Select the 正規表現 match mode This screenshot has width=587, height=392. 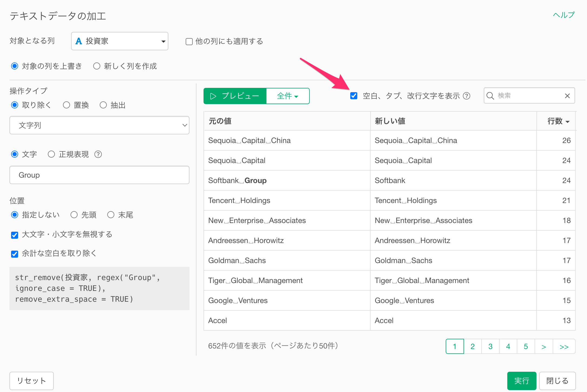[x=51, y=154]
